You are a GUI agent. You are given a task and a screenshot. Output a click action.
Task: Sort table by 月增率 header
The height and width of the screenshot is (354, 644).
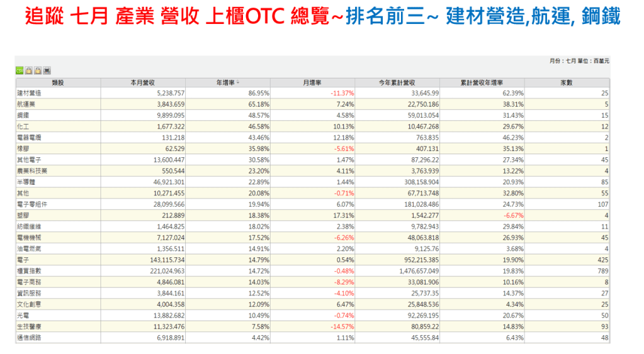click(313, 83)
